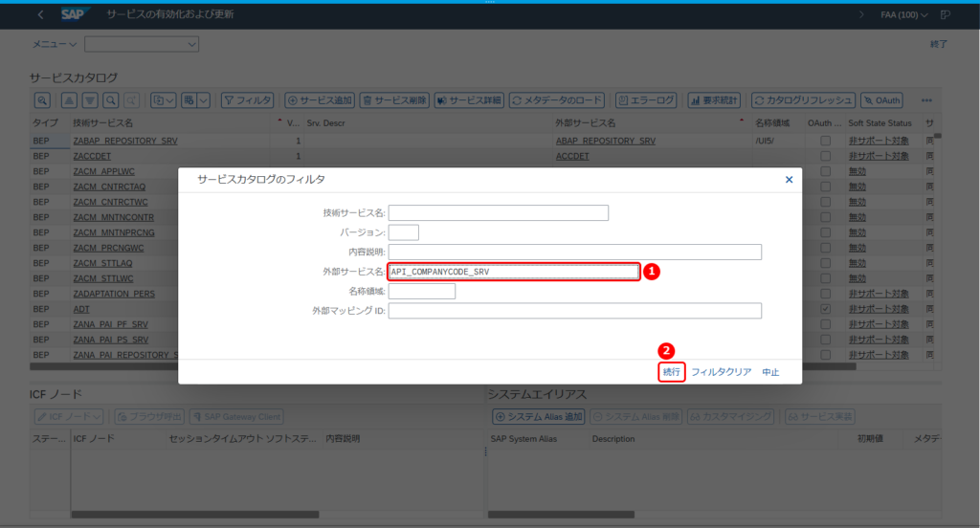Image resolution: width=980 pixels, height=528 pixels.
Task: Click the システムエイリアス table horizontal scrollbar
Action: (561, 515)
